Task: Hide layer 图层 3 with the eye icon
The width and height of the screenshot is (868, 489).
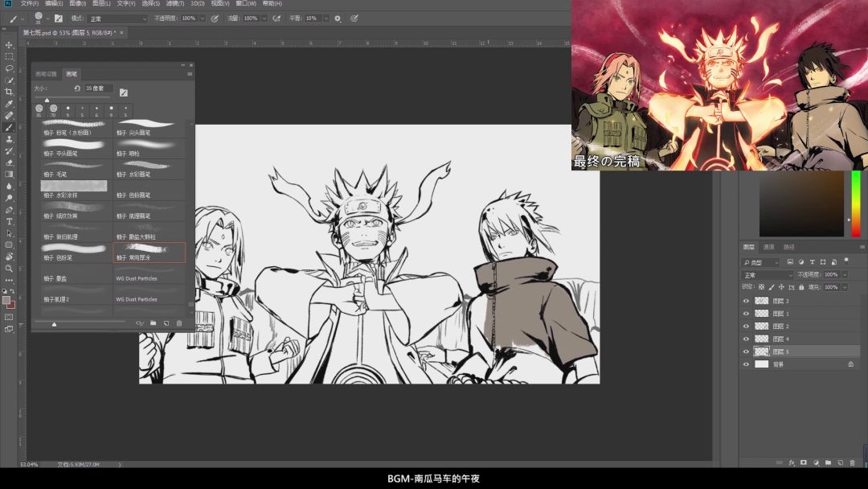Action: coord(746,301)
